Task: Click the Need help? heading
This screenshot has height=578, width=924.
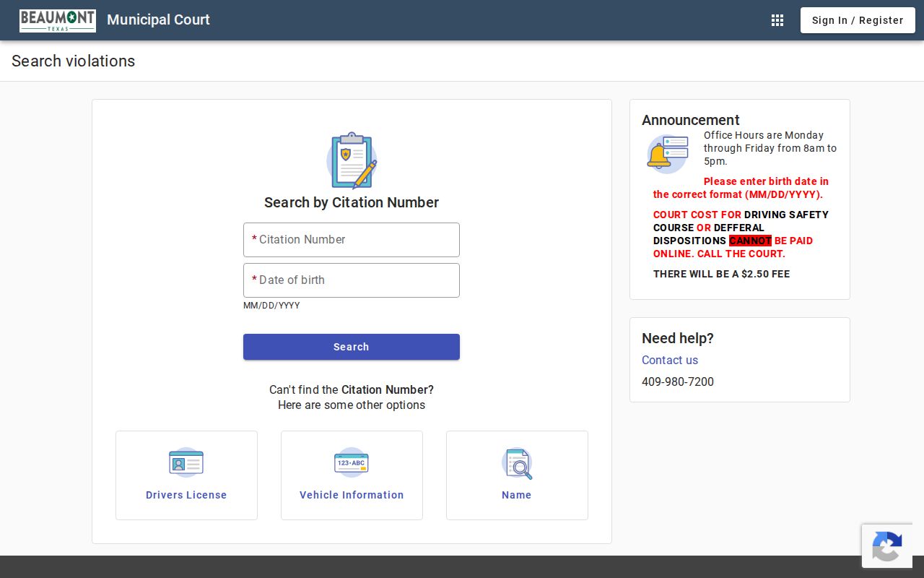Action: (x=678, y=338)
